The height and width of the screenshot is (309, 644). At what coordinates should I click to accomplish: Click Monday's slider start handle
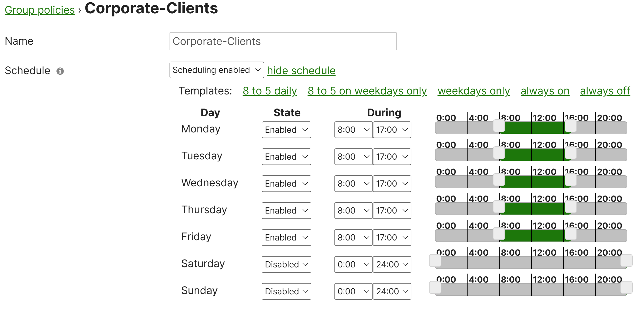coord(499,126)
